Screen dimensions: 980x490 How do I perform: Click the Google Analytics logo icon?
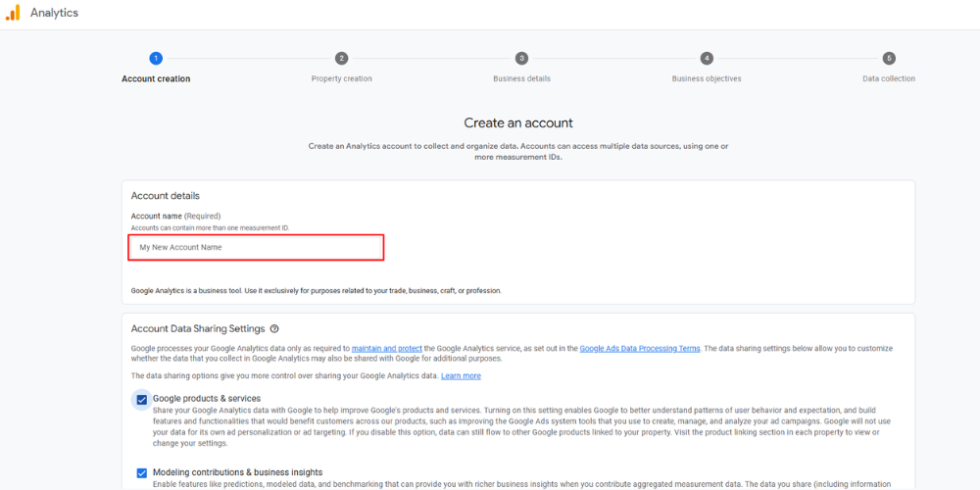click(x=13, y=13)
